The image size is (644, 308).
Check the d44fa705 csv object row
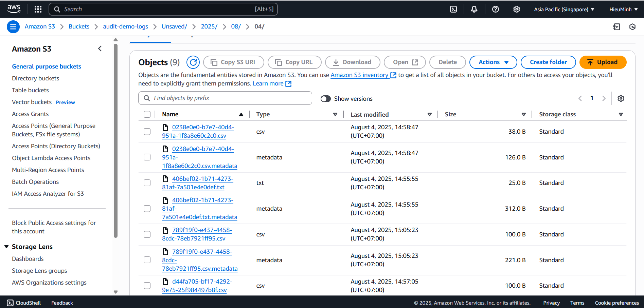coord(147,286)
